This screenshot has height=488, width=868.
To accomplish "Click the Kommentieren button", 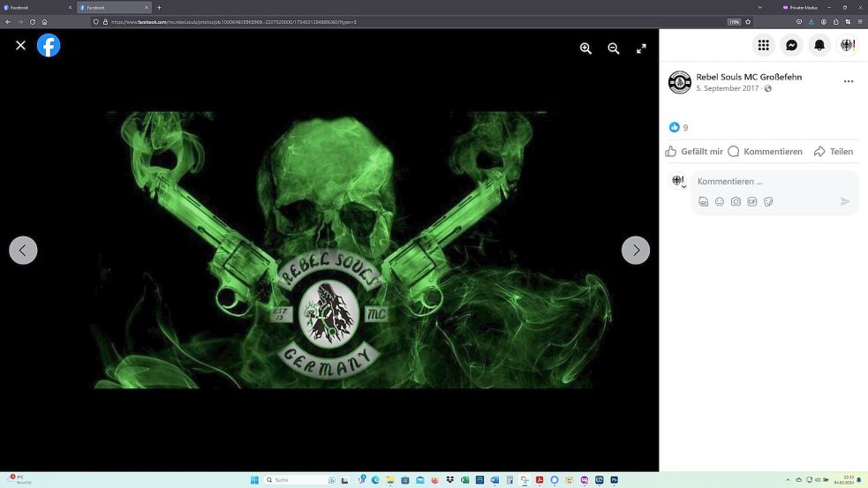I will [765, 151].
